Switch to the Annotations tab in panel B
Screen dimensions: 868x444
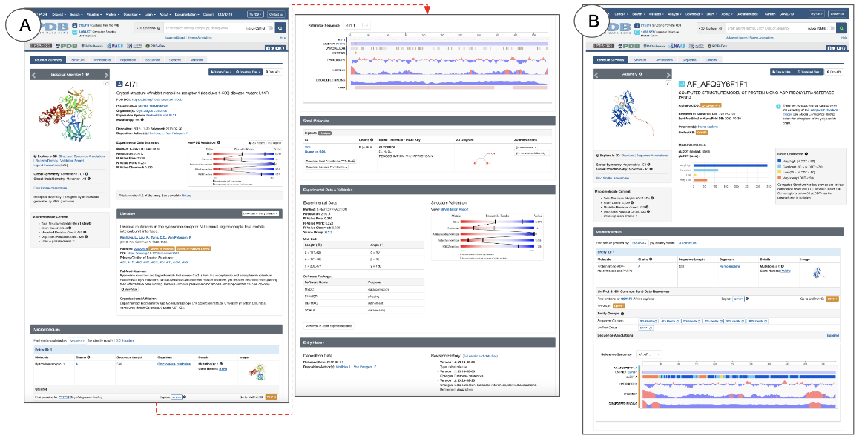point(662,59)
